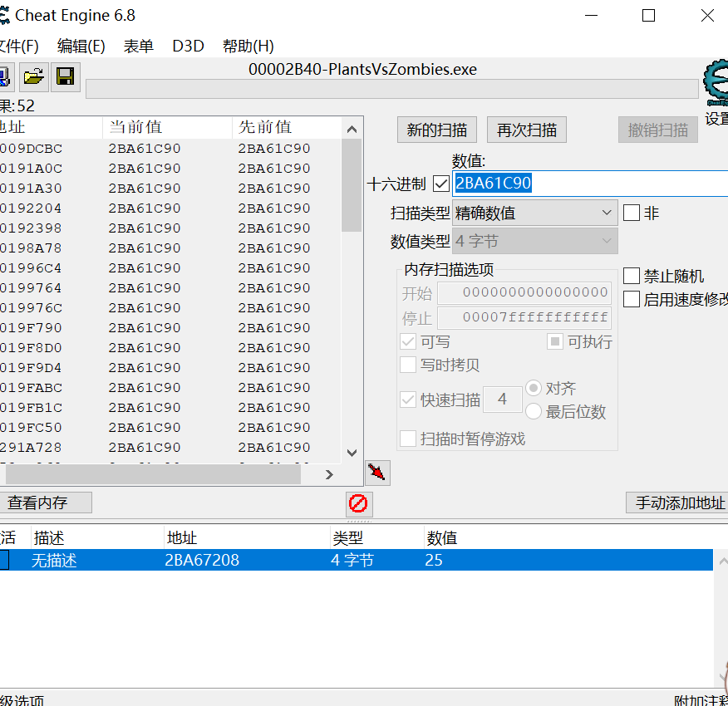Click the 描述 column header in address table
Viewport: 728px width, 706px height.
[97, 538]
